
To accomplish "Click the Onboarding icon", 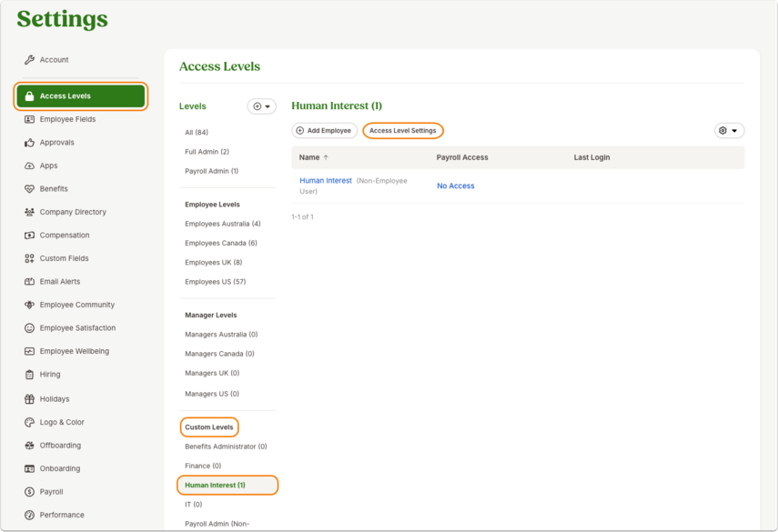I will tap(29, 468).
